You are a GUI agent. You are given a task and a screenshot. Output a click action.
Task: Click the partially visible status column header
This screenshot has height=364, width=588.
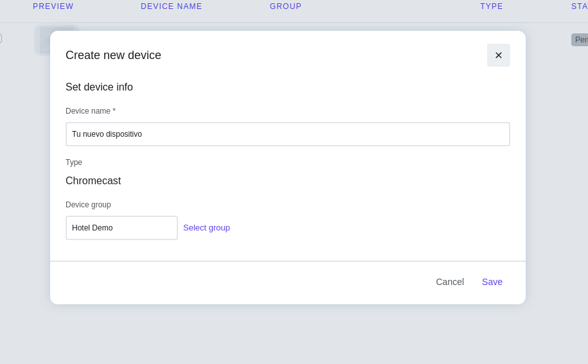click(x=579, y=6)
